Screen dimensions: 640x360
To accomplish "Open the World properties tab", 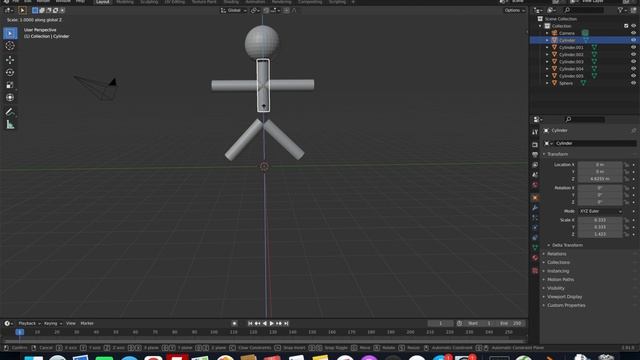I will [535, 185].
